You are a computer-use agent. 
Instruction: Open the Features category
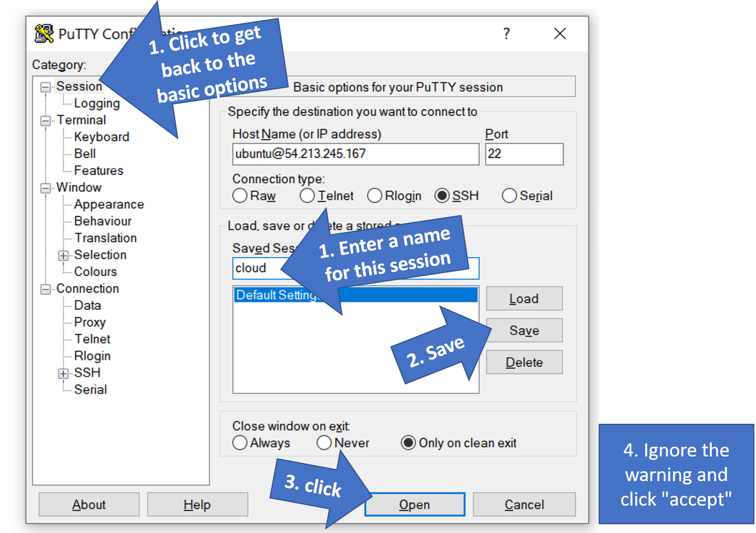(x=99, y=171)
